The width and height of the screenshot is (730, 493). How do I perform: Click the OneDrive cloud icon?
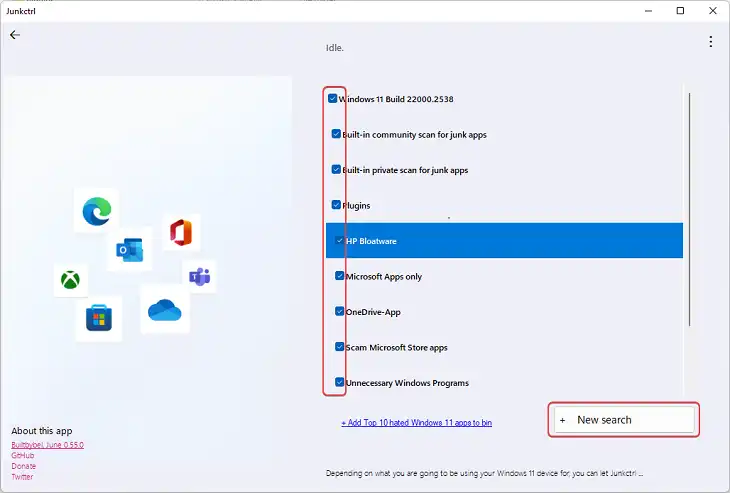[164, 310]
